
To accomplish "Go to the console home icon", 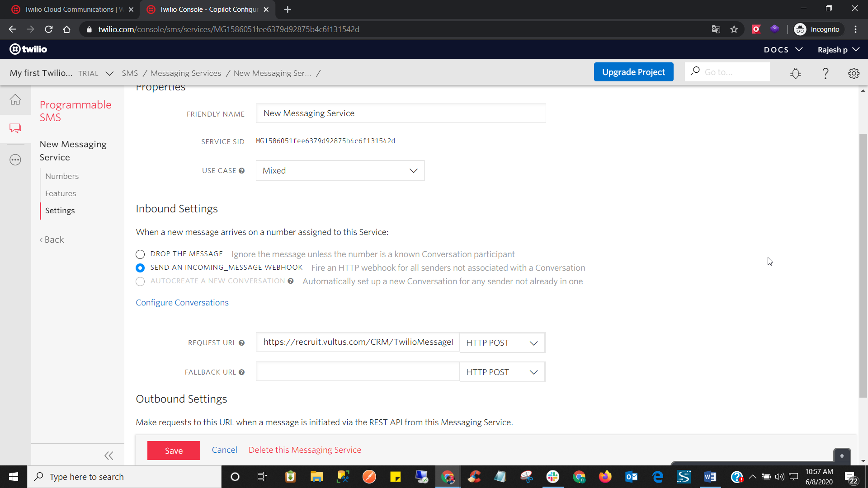I will (15, 99).
